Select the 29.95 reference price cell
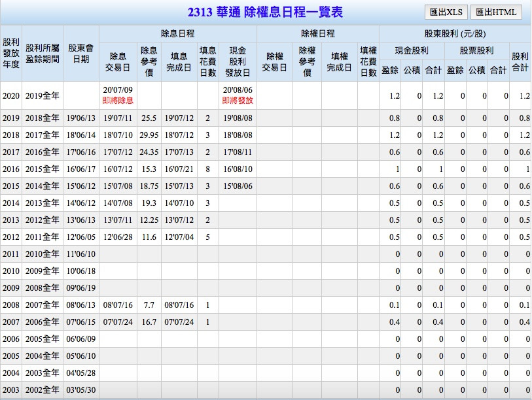This screenshot has height=400, width=532. click(149, 135)
